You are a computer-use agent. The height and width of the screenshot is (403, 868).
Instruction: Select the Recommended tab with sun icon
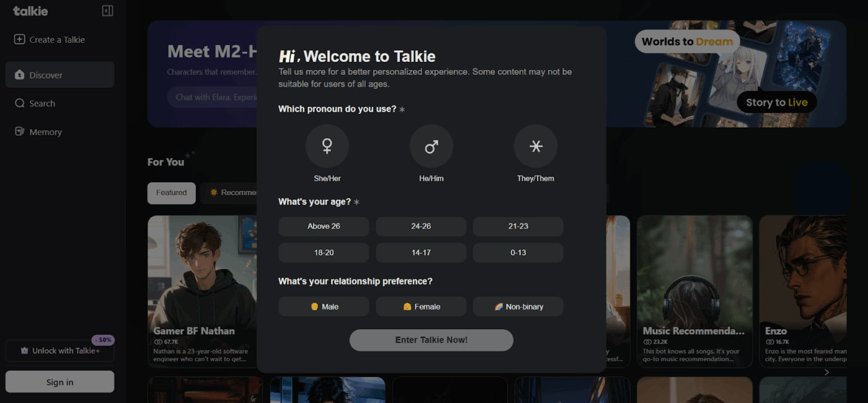pos(229,193)
